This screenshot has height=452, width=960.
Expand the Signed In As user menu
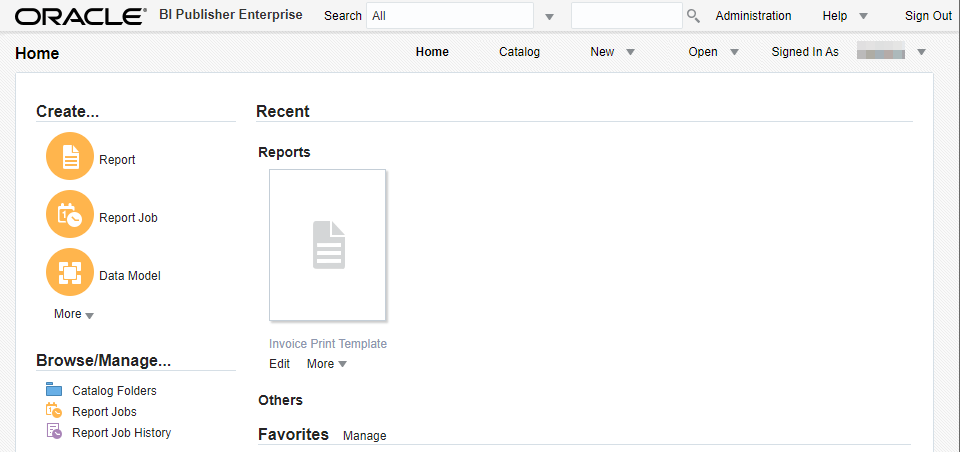[x=921, y=53]
